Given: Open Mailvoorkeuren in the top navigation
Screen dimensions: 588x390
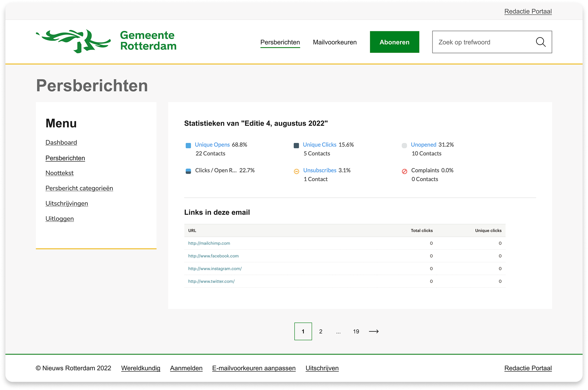Looking at the screenshot, I should pyautogui.click(x=334, y=42).
